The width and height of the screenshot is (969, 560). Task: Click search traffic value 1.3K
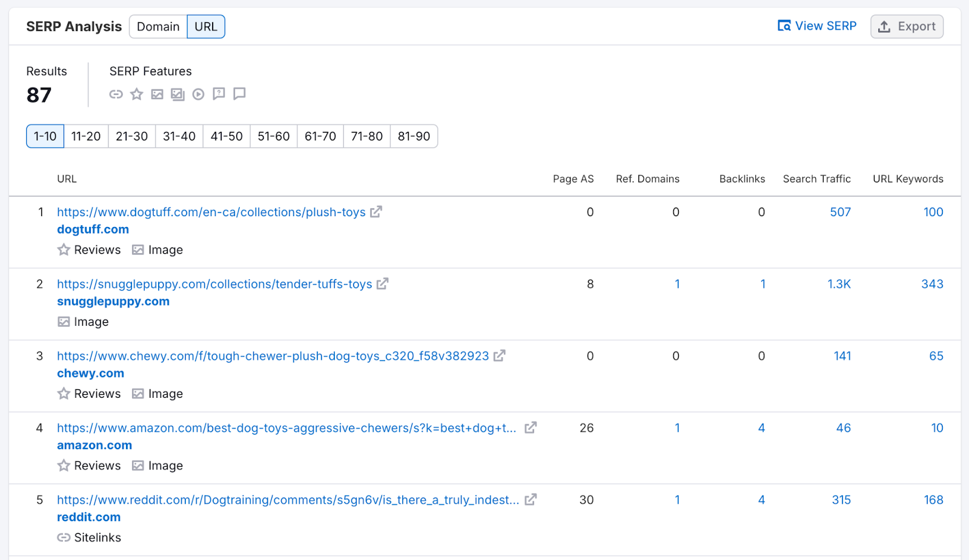[839, 284]
